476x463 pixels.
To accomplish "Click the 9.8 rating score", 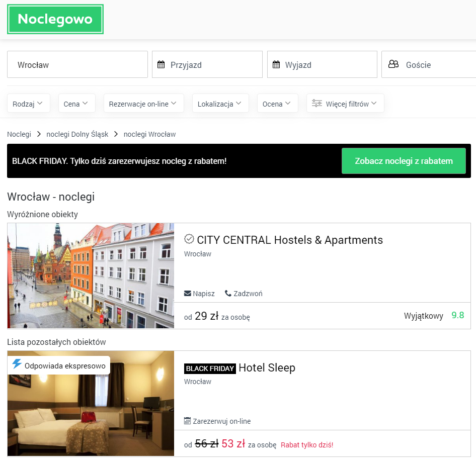I will pos(458,315).
